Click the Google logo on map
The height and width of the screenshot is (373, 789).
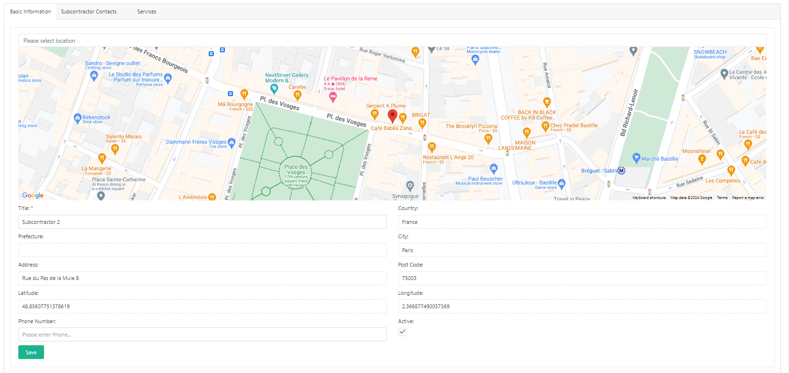click(x=33, y=195)
